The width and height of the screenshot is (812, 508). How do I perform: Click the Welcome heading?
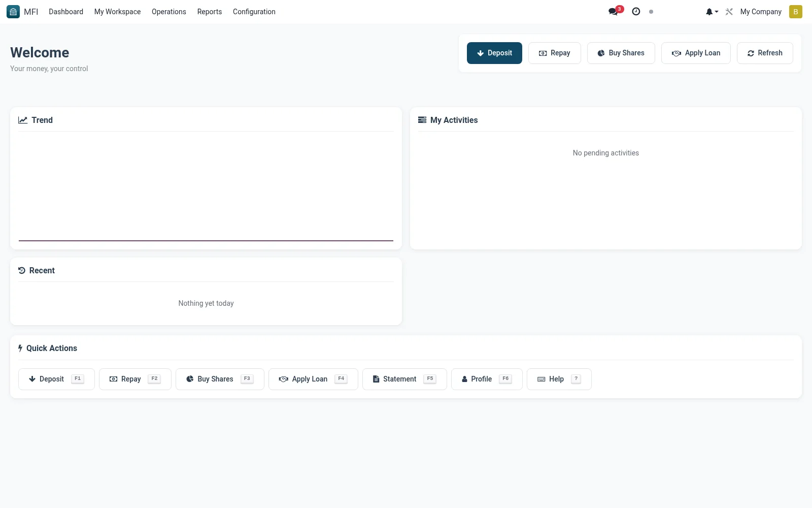click(x=40, y=52)
